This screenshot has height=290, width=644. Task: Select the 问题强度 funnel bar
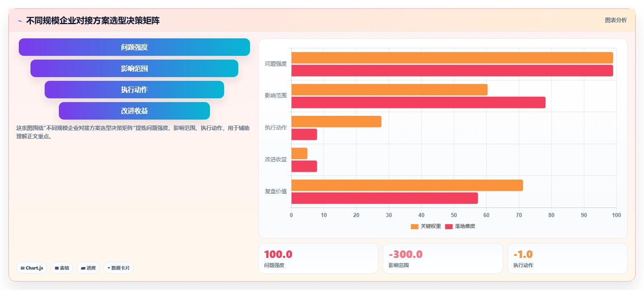pos(134,47)
